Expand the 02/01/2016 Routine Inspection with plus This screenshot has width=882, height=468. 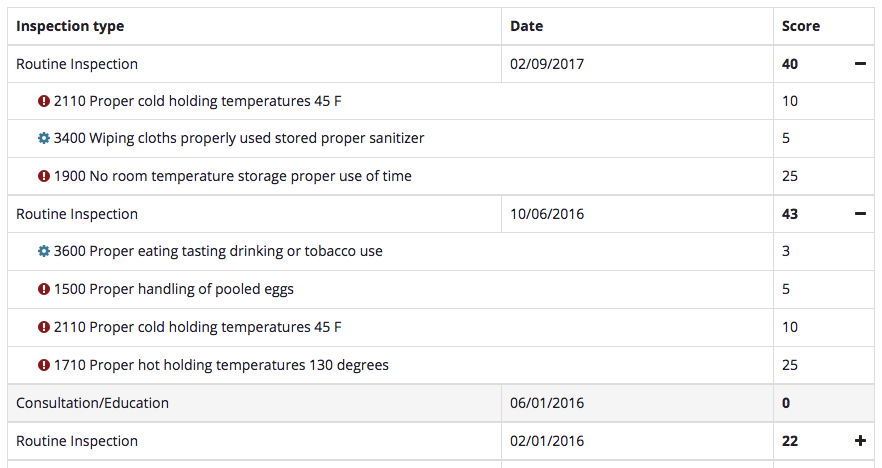pos(860,441)
